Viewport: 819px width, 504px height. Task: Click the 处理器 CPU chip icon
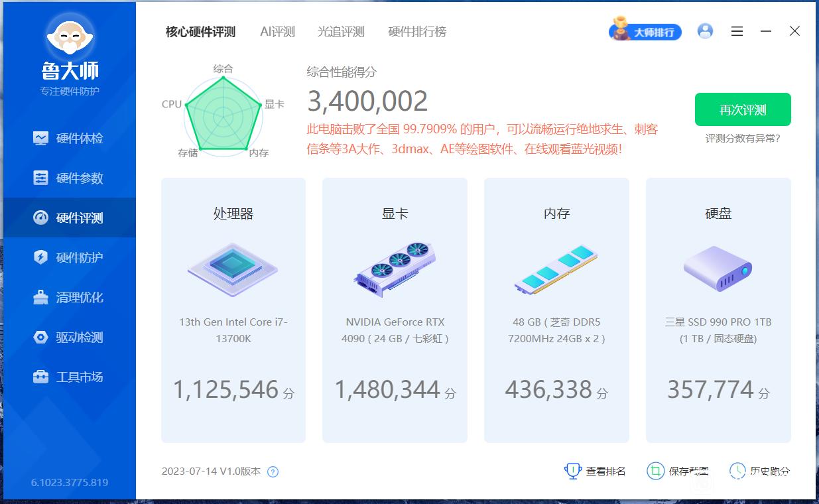click(233, 270)
